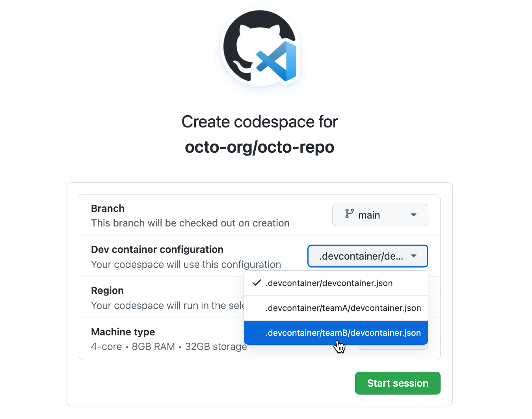This screenshot has height=419, width=532.
Task: Click the Region setting label
Action: pyautogui.click(x=107, y=290)
